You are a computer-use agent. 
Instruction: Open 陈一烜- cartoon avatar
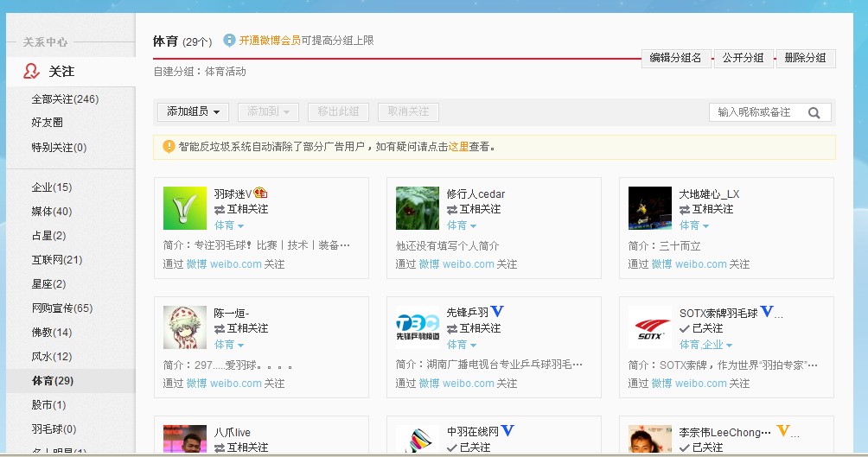[x=185, y=327]
